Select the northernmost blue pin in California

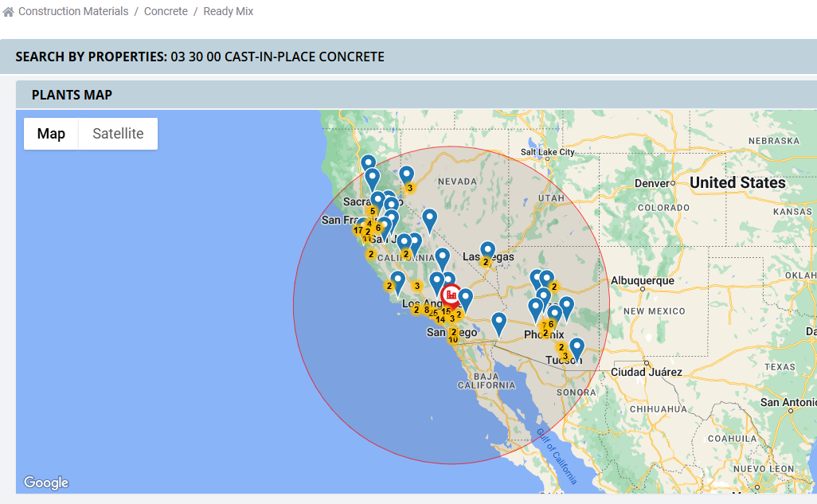(x=368, y=164)
